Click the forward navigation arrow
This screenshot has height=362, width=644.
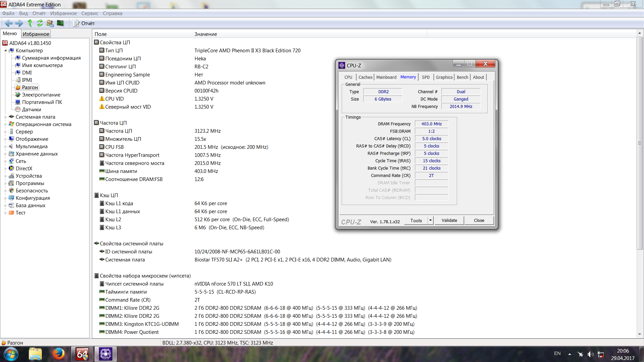(19, 23)
